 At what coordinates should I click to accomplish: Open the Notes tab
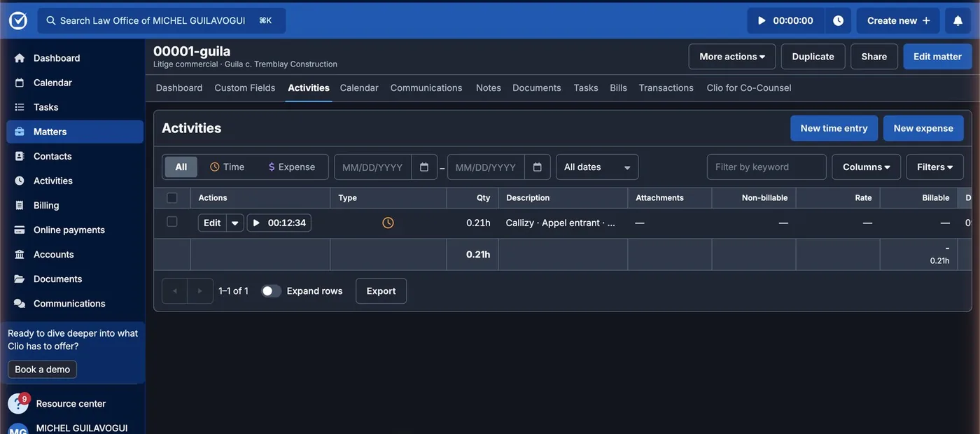(489, 88)
